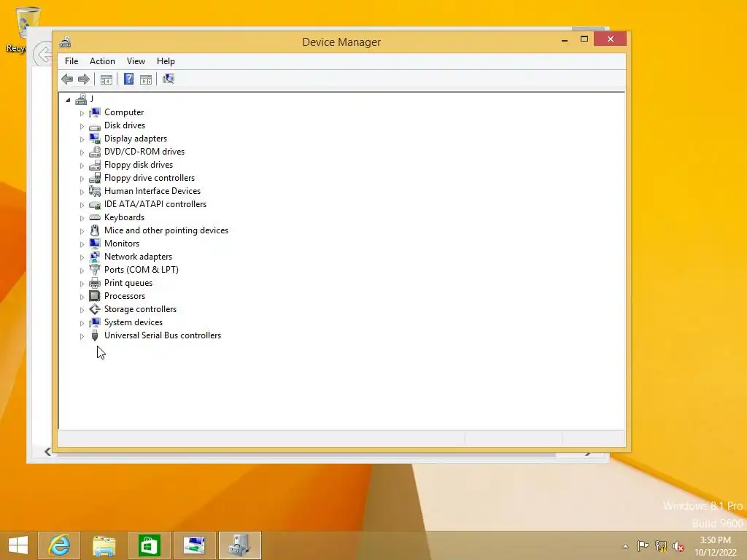Click the Show/Hide Action Pane toolbar icon
This screenshot has width=747, height=560.
coord(146,79)
